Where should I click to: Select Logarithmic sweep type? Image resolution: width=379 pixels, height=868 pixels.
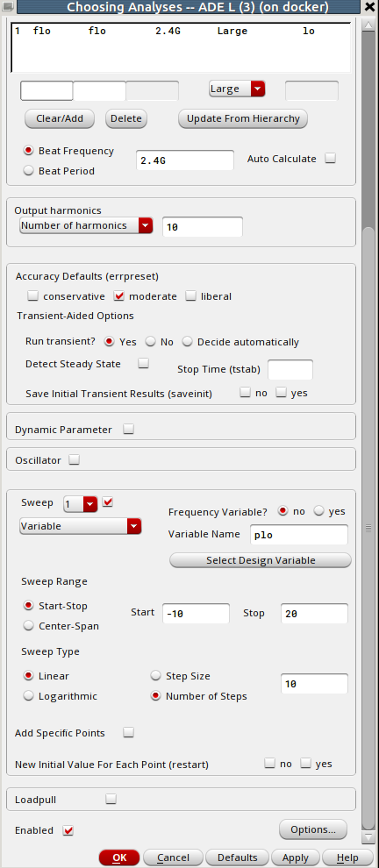[x=29, y=696]
